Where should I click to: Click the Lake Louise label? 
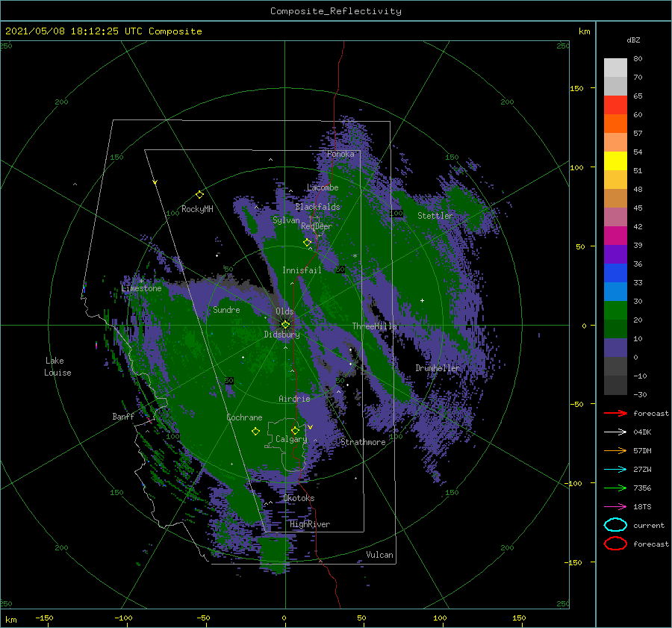point(57,367)
